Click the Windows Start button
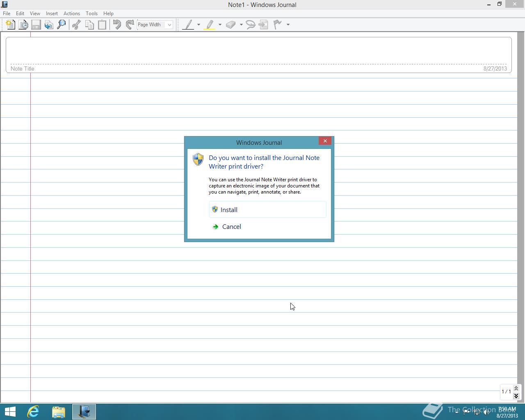Screen dimensions: 525x420 tap(10, 411)
